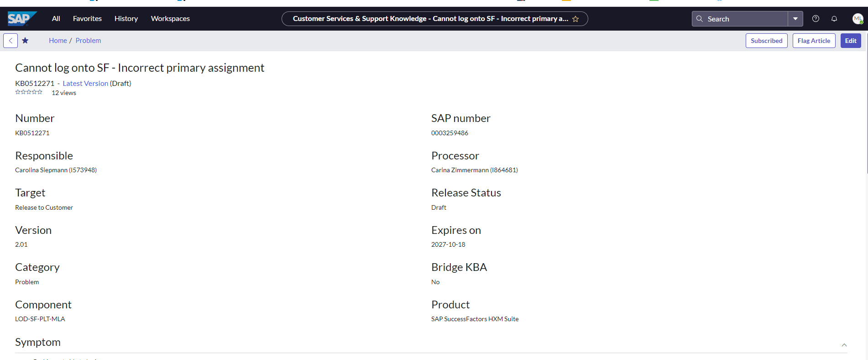Toggle the blue favorite star beside breadcrumb
This screenshot has width=868, height=360.
(x=25, y=41)
